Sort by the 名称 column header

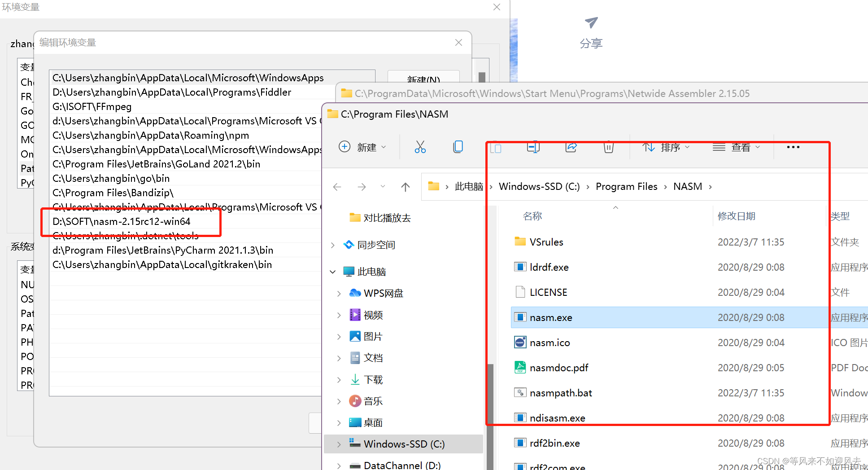[532, 216]
